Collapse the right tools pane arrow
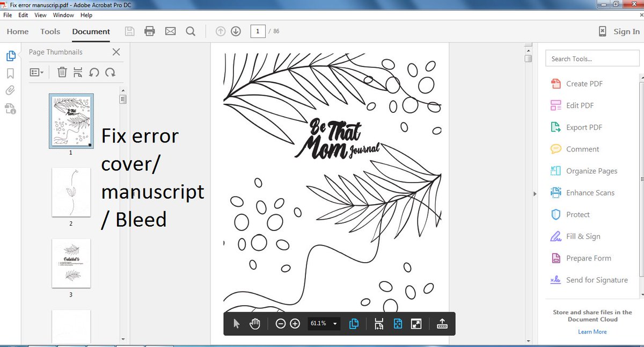 [535, 193]
